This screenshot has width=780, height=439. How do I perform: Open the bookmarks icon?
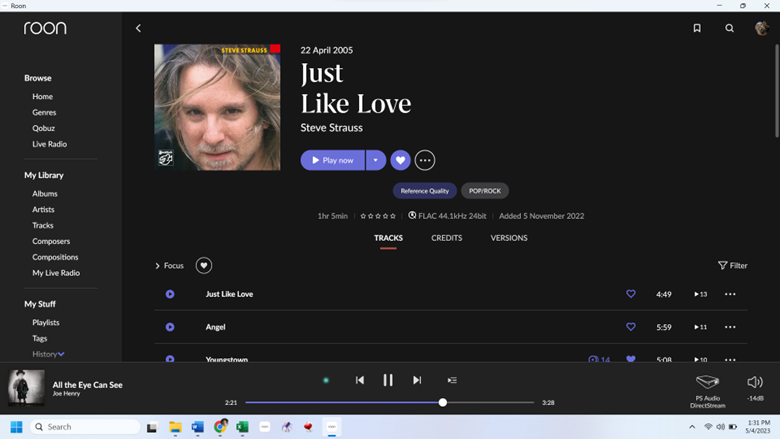pos(697,28)
